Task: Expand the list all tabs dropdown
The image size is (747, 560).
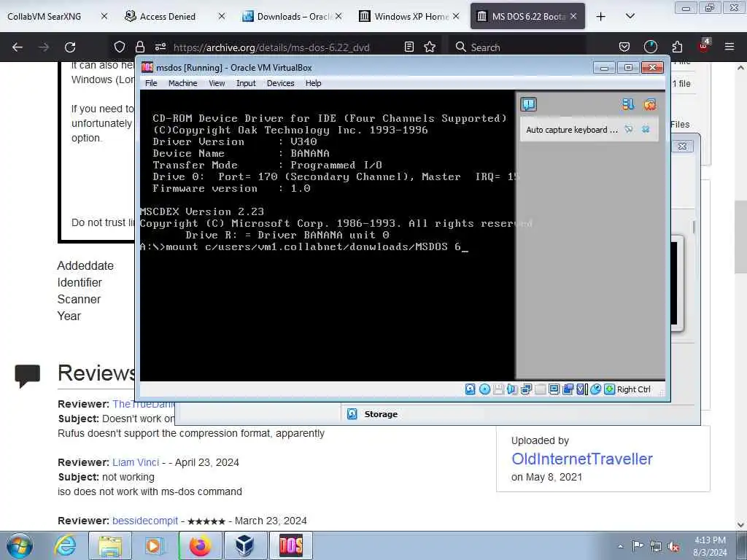Action: (x=630, y=17)
